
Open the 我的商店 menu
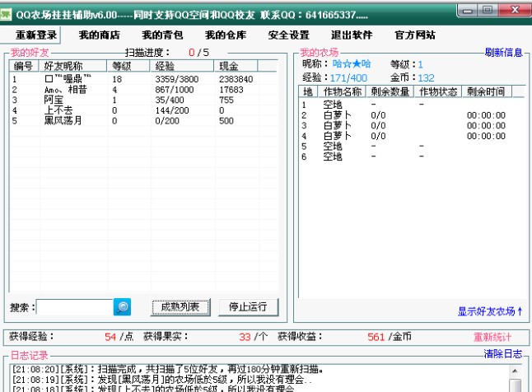click(x=100, y=35)
